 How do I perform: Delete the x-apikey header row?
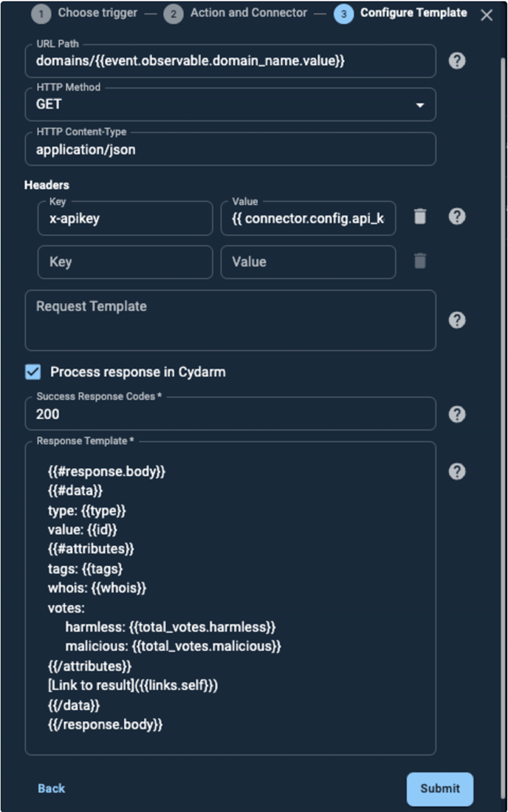[x=420, y=216]
